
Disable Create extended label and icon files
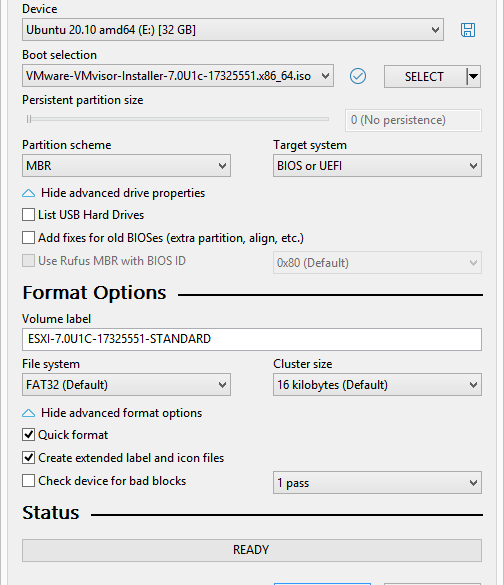(28, 458)
